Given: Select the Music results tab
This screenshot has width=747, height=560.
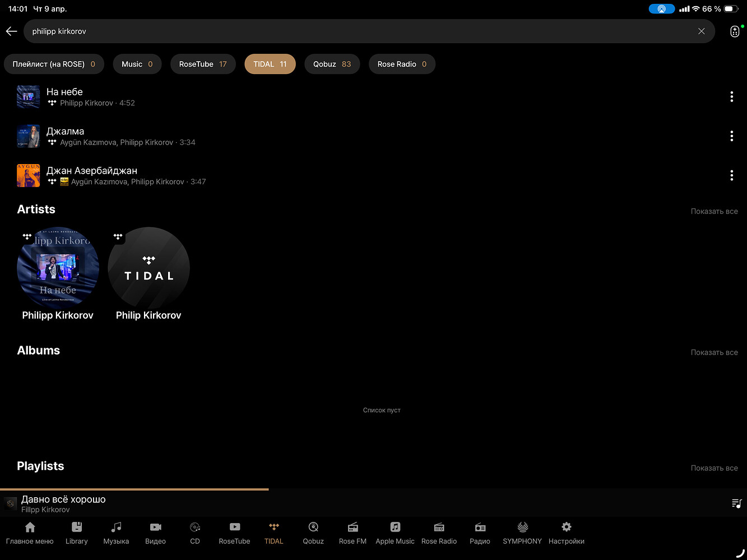Looking at the screenshot, I should (x=137, y=64).
